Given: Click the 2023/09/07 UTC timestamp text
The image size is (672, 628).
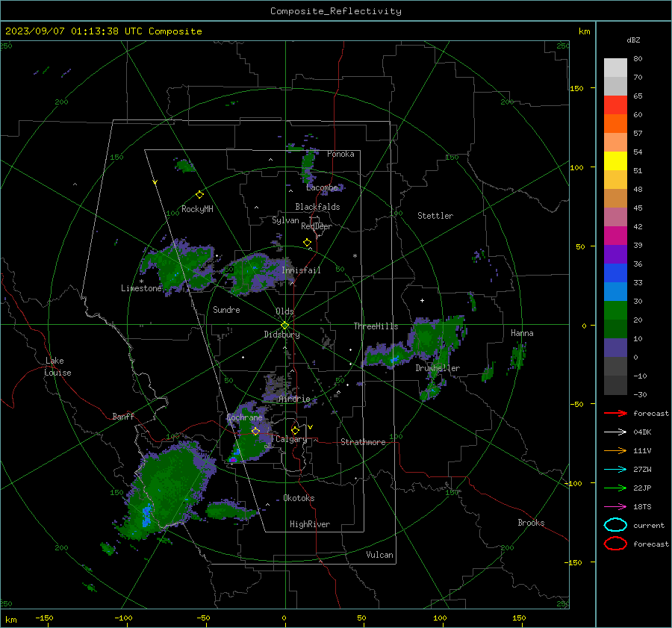Looking at the screenshot, I should click(103, 31).
